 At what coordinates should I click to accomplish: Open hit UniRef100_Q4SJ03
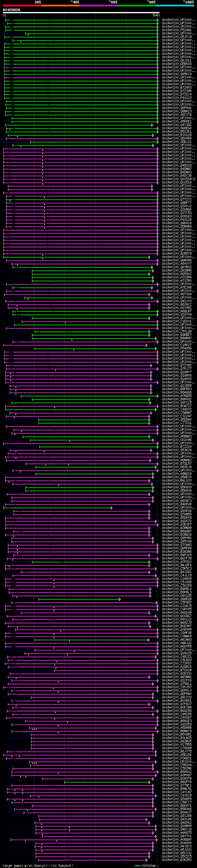pyautogui.click(x=177, y=301)
